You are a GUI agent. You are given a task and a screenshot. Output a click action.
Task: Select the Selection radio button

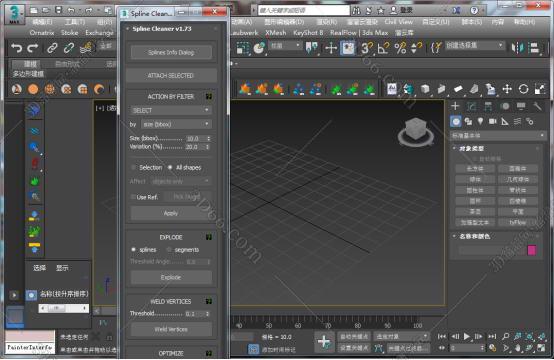(x=134, y=167)
